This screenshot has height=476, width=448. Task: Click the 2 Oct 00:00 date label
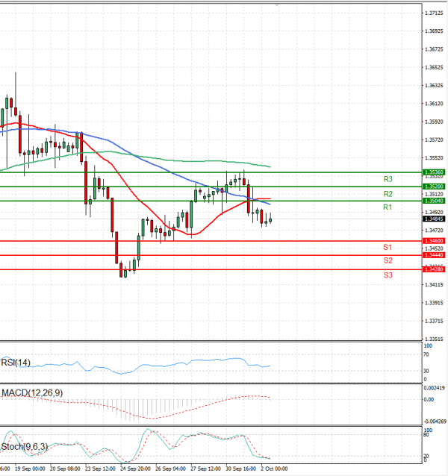[274, 469]
